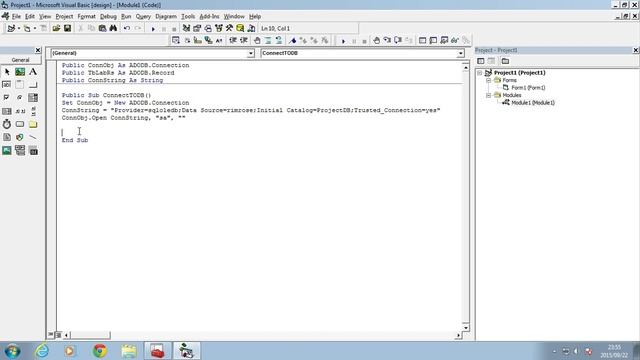Open the Add-Ins menu

coord(209,16)
